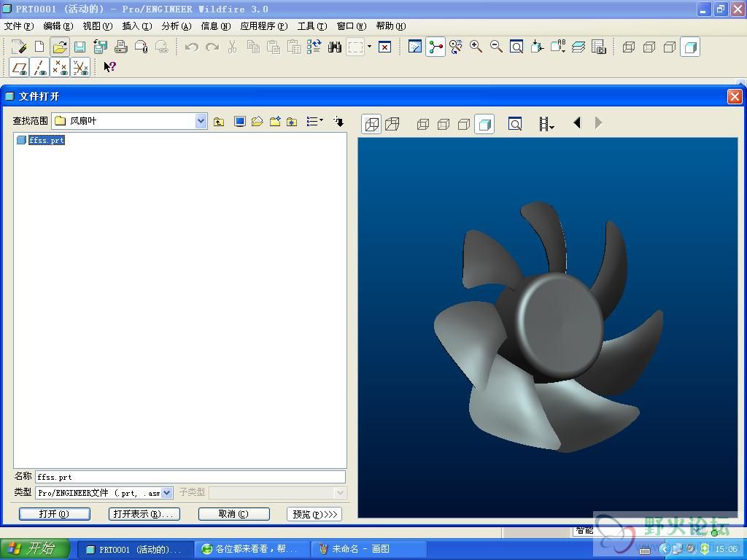Screen dimensions: 747x560
Task: Open favorites folder icon in dialog
Action: (292, 122)
